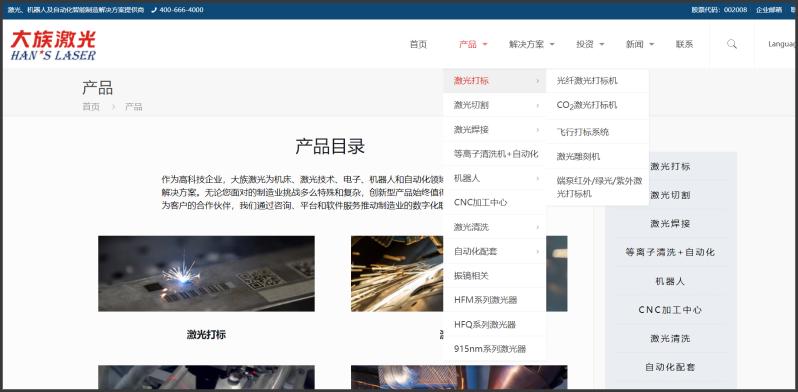The width and height of the screenshot is (798, 392).
Task: Open 等离子清洗+自动化 in right sidebar
Action: pos(671,252)
